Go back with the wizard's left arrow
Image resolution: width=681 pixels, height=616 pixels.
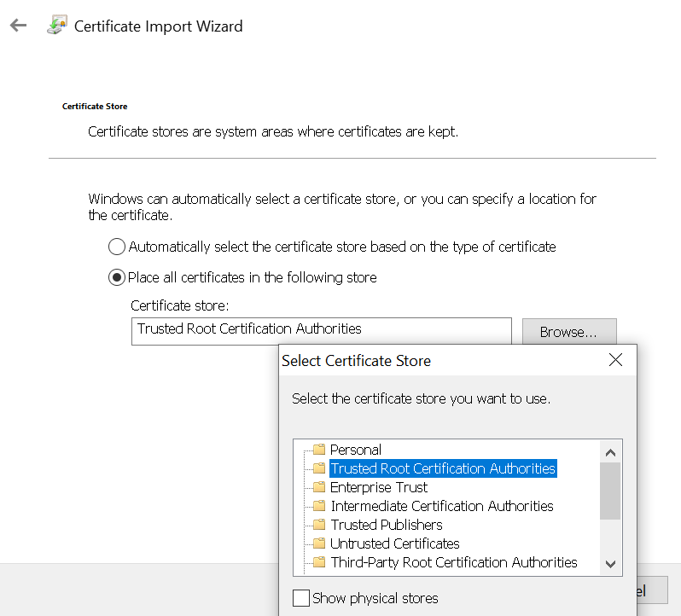[x=18, y=26]
